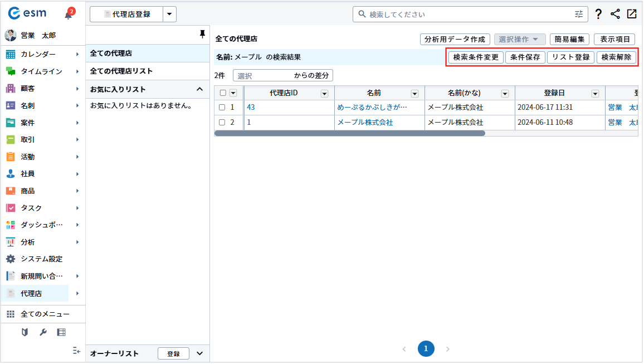
Task: Click the horizontal table scrollbar
Action: point(349,133)
